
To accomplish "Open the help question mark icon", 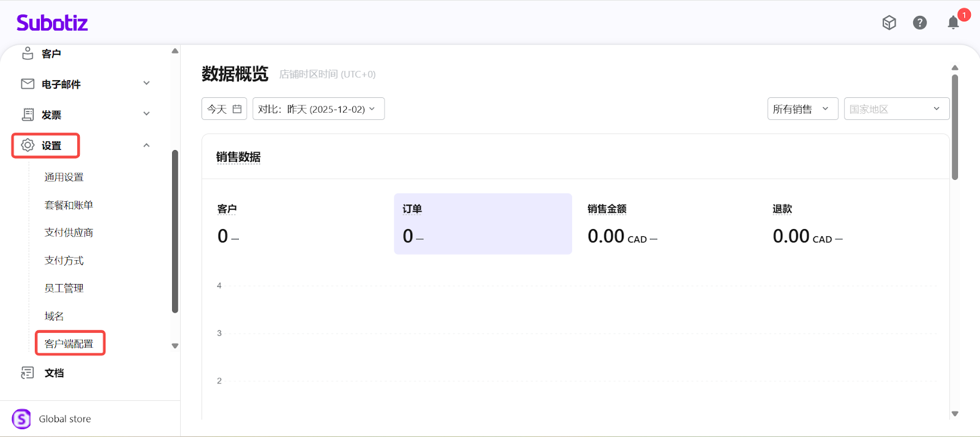I will tap(919, 23).
